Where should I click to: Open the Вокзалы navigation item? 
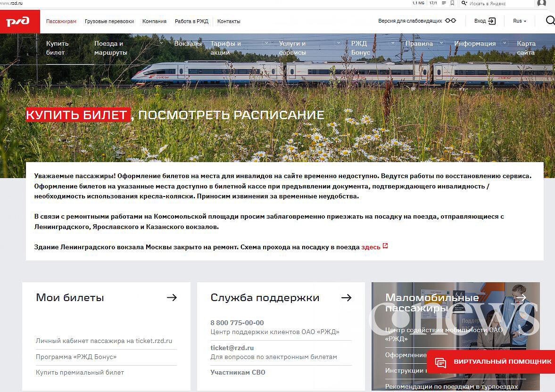pos(188,43)
